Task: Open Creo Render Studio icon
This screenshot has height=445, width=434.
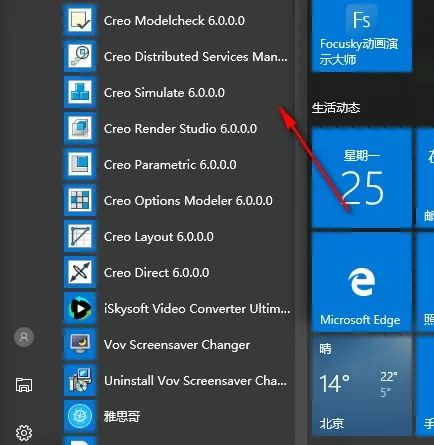Action: tap(80, 128)
